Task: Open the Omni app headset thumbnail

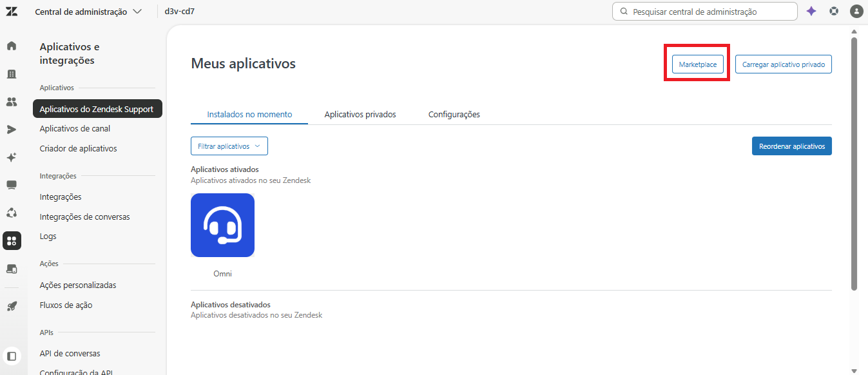Action: point(222,226)
